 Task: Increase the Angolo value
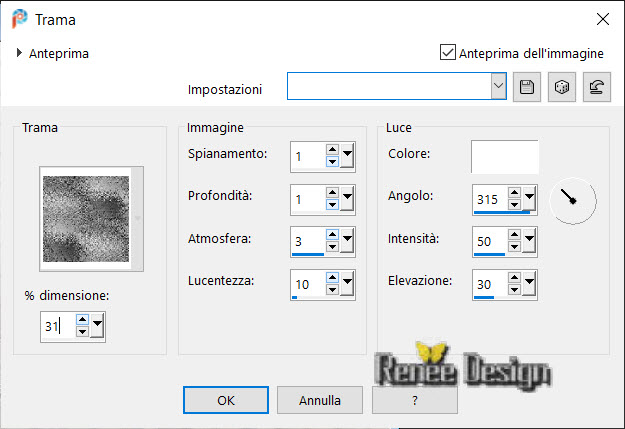point(514,192)
